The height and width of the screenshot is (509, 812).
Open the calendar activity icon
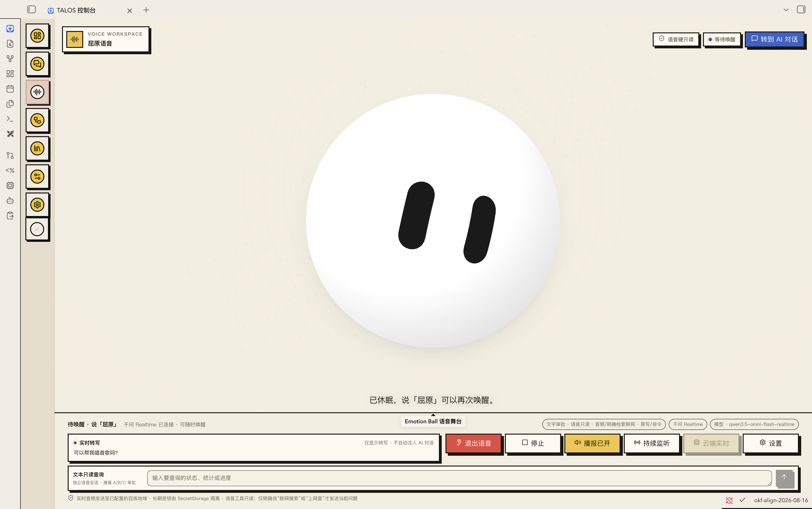tap(10, 89)
